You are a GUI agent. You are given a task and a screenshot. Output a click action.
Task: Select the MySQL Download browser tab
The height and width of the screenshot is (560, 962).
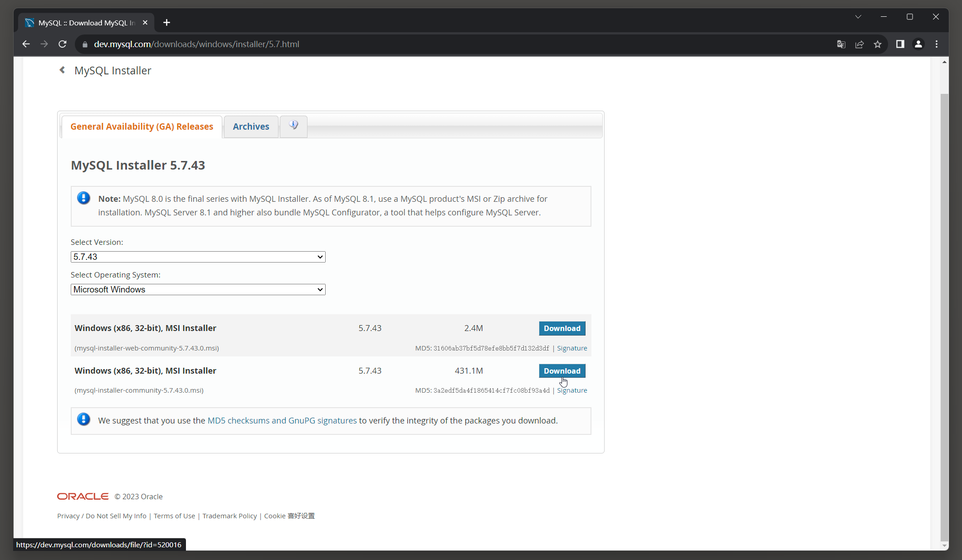point(86,23)
